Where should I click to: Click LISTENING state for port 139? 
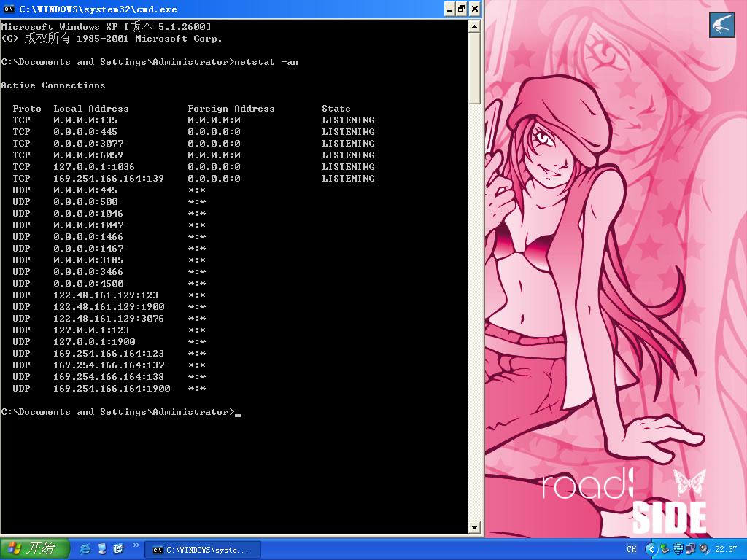348,179
